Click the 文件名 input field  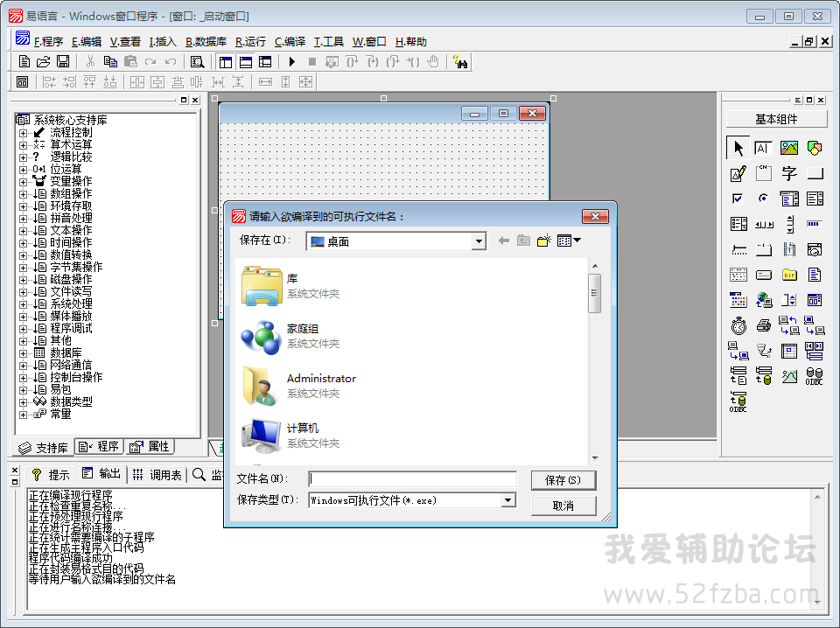tap(412, 478)
